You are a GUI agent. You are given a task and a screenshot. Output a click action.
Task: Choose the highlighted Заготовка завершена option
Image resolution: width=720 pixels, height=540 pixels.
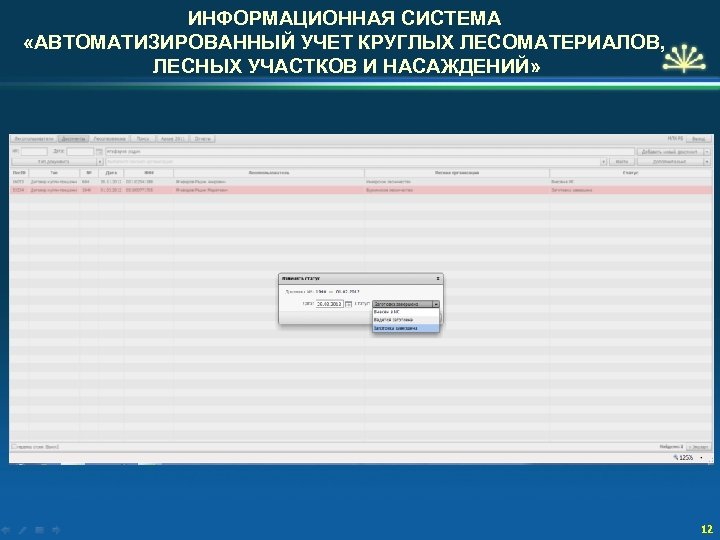point(405,328)
